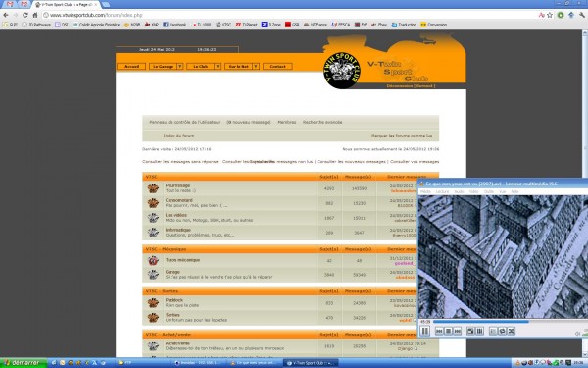588x368 pixels.
Task: Open the Tutos mécanique forum
Action: pyautogui.click(x=182, y=260)
